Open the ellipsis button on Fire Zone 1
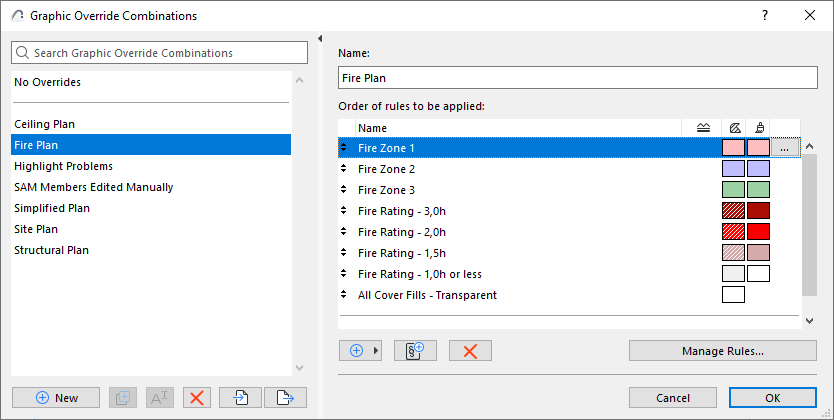 pyautogui.click(x=786, y=148)
